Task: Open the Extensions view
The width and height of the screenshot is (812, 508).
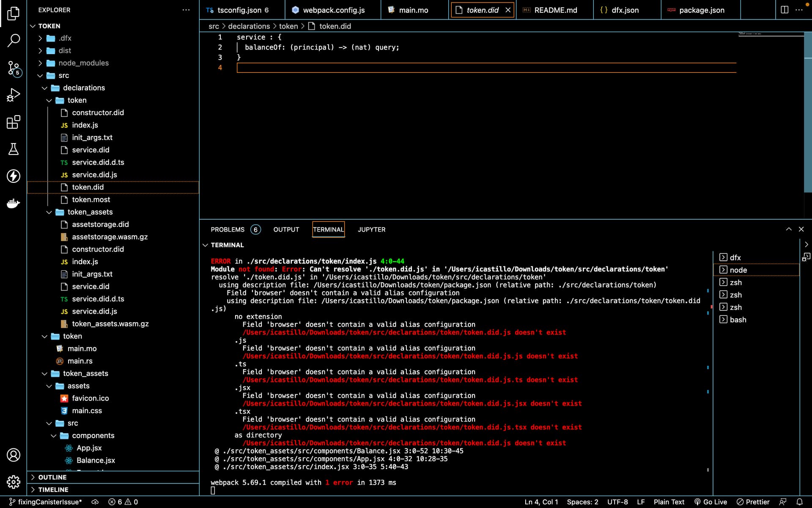Action: (14, 122)
